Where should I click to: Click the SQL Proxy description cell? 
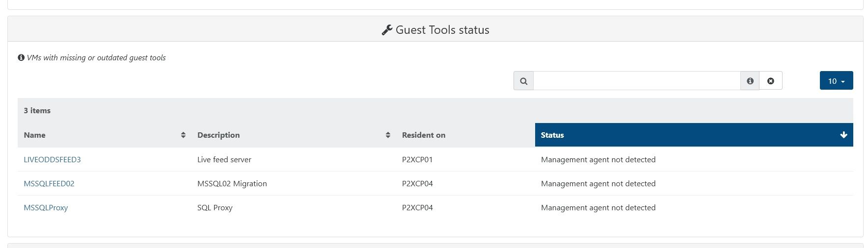(215, 208)
